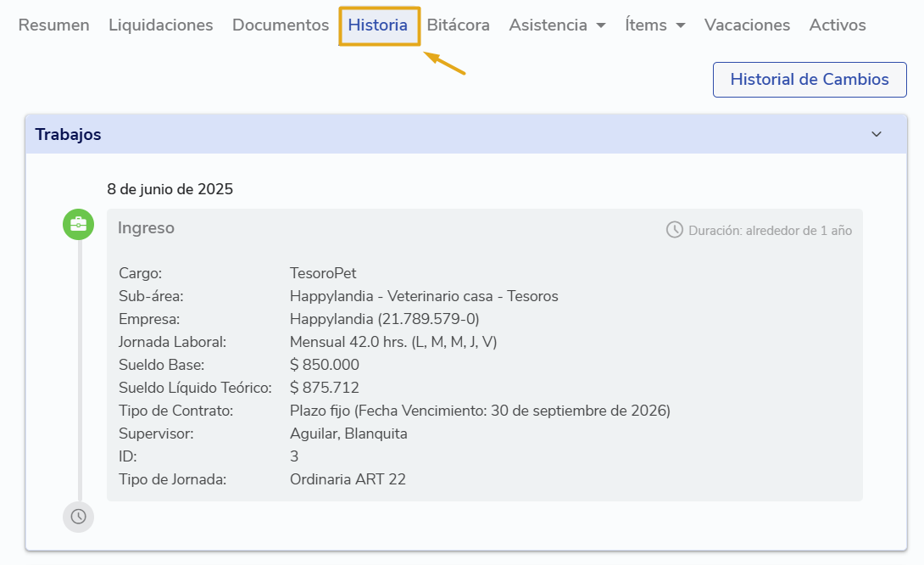Click the Sub-área: label
The image size is (924, 565).
(x=151, y=296)
